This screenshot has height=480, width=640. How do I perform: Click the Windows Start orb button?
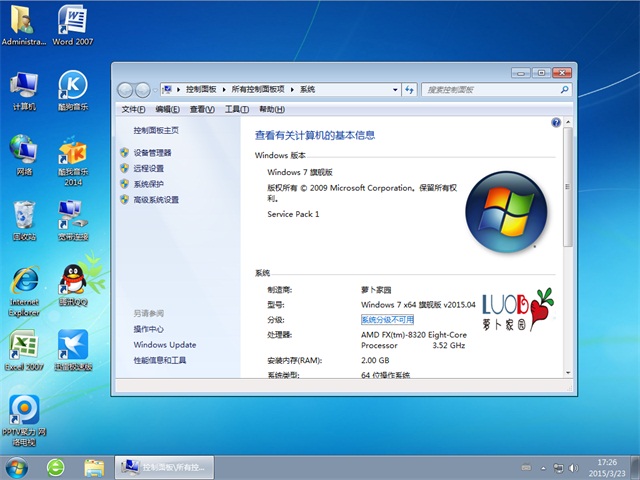click(17, 468)
